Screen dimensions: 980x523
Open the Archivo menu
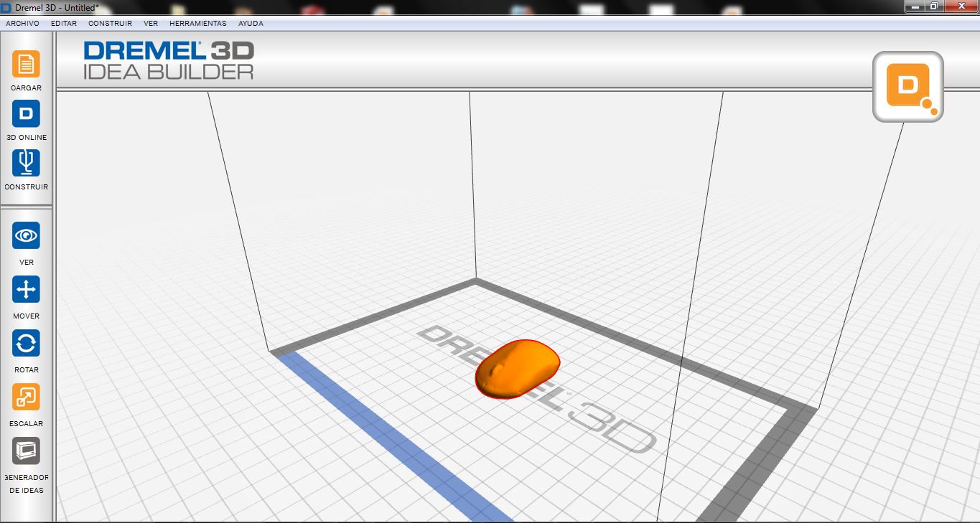22,24
